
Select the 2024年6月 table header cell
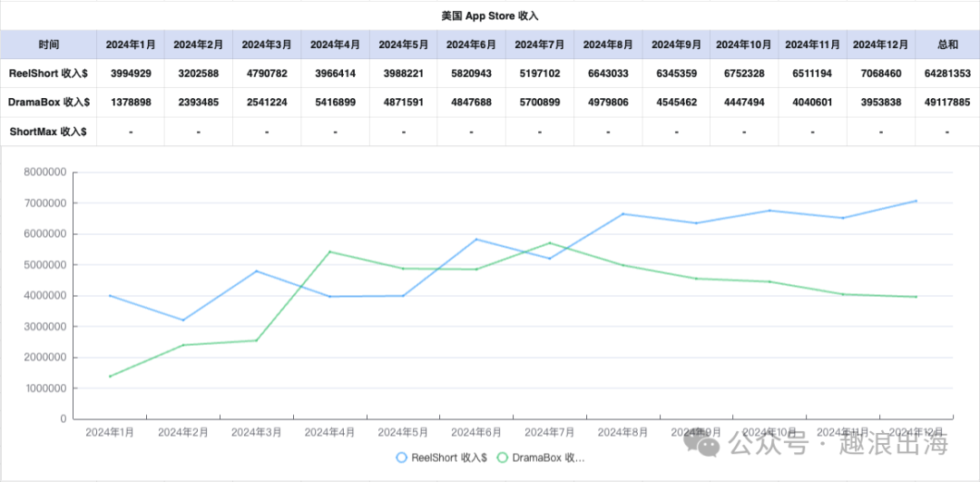pyautogui.click(x=471, y=44)
